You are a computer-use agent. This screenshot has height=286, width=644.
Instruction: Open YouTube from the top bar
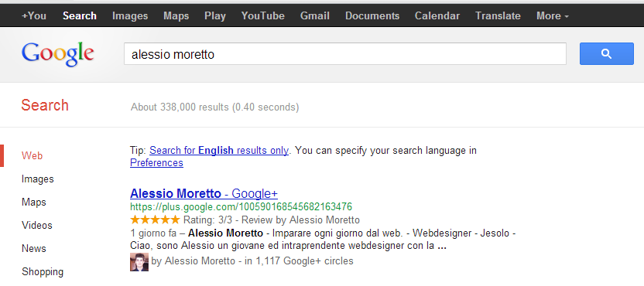tap(263, 16)
